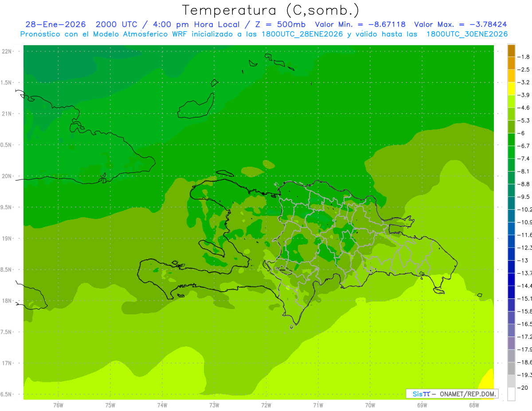
Task: Click the '-20' colorbar label
Action: (523, 388)
